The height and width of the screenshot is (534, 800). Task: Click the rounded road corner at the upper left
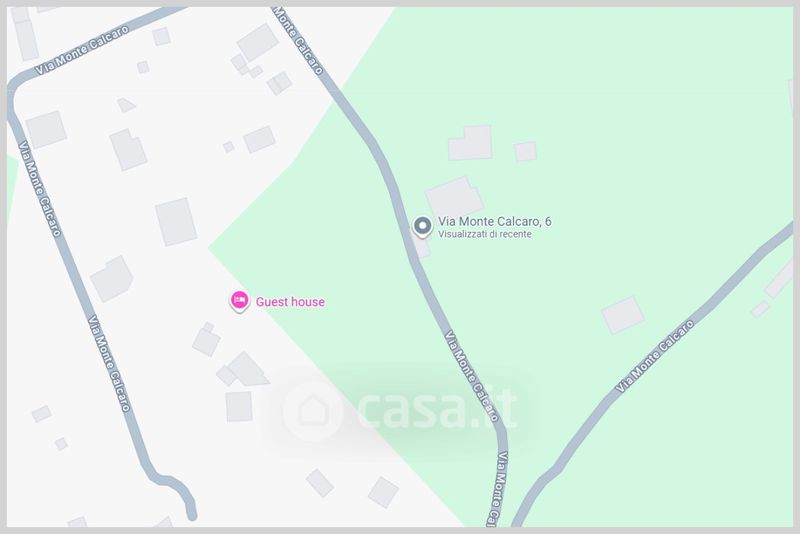click(15, 89)
